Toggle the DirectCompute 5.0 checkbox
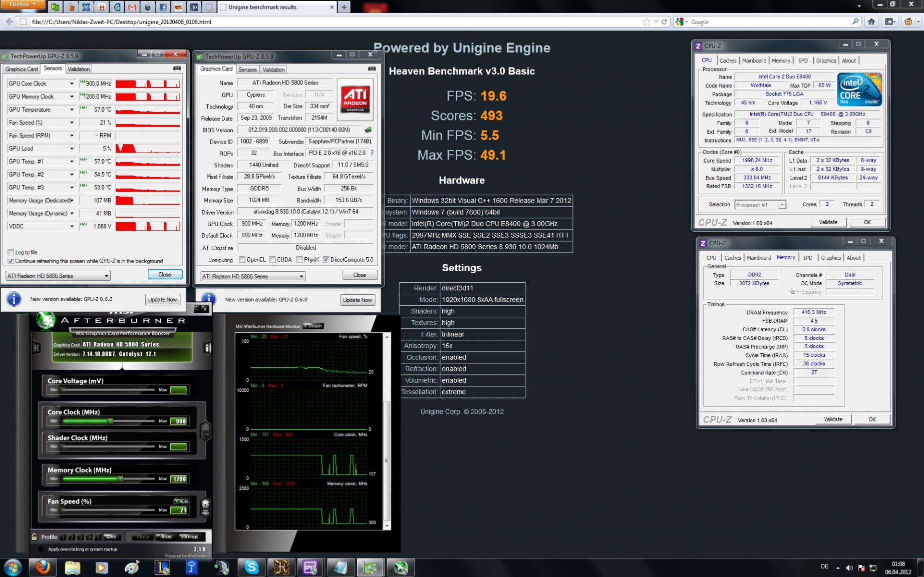The image size is (924, 577). coord(326,259)
